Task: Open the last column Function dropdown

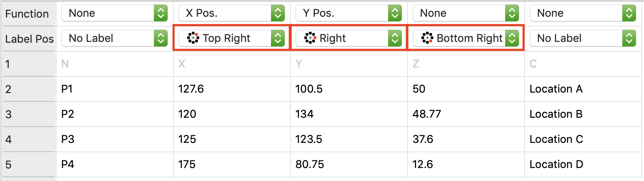Action: point(583,13)
